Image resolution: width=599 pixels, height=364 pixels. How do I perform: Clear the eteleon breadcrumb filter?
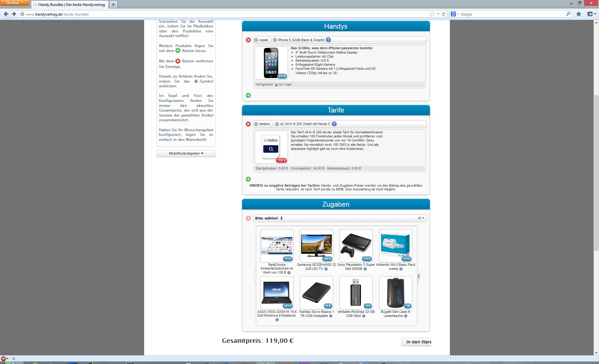coord(256,124)
